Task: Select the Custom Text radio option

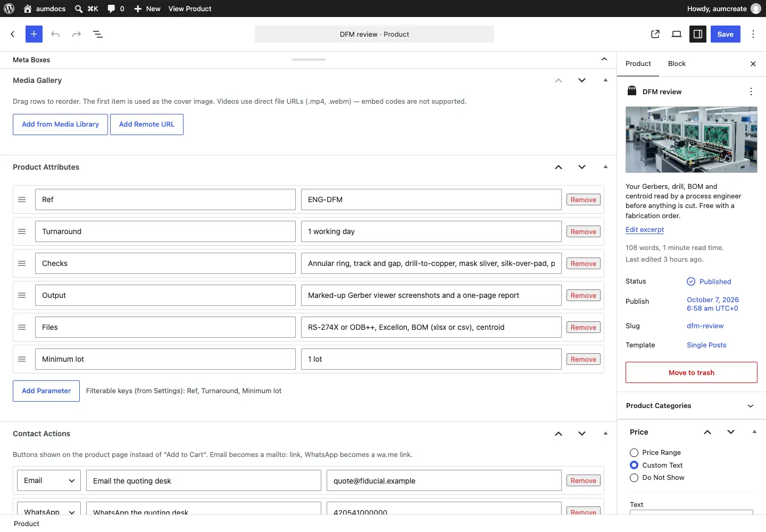Action: point(634,465)
